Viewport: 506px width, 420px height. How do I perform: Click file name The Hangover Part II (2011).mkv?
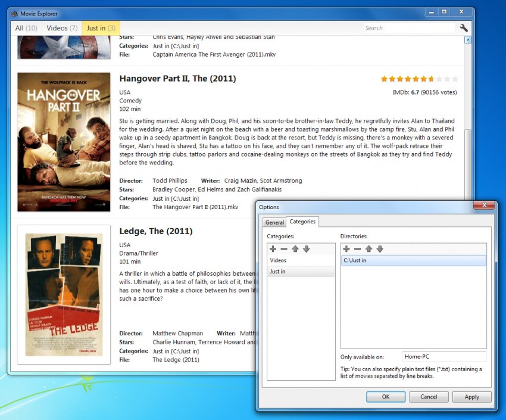195,207
